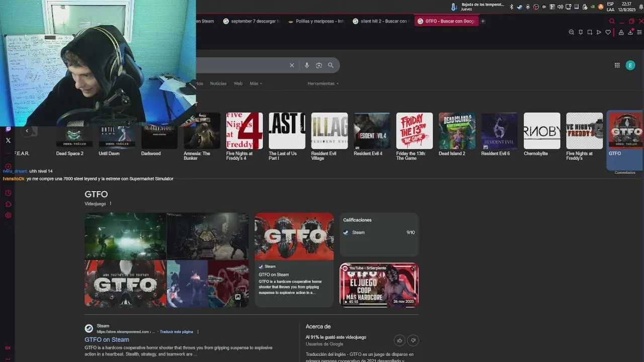Open the Steam rating 9/10 entry
The width and height of the screenshot is (644, 362).
click(379, 232)
